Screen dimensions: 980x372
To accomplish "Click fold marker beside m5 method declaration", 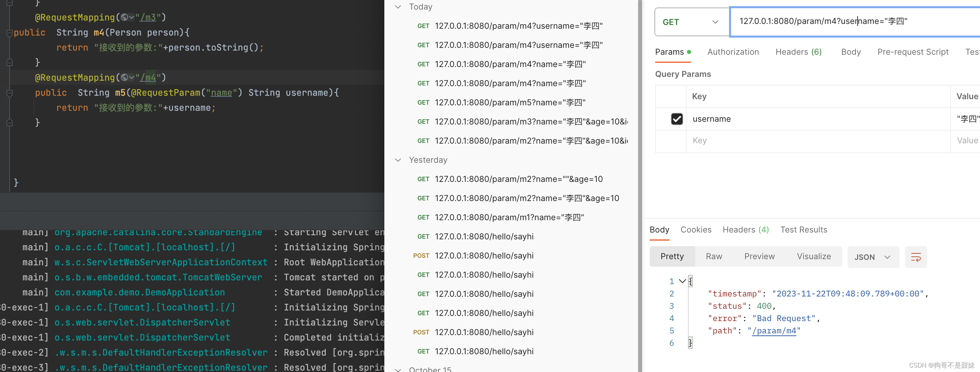I will (10, 93).
